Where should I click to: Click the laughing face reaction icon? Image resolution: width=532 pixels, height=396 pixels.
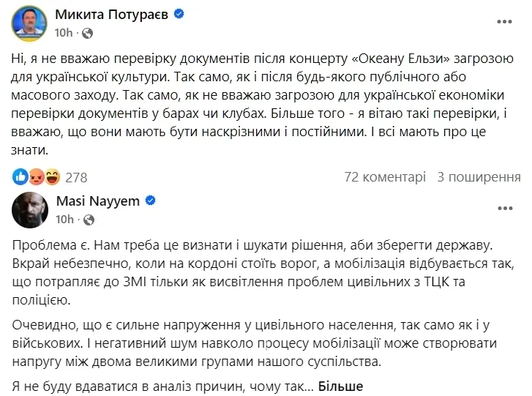pos(51,176)
